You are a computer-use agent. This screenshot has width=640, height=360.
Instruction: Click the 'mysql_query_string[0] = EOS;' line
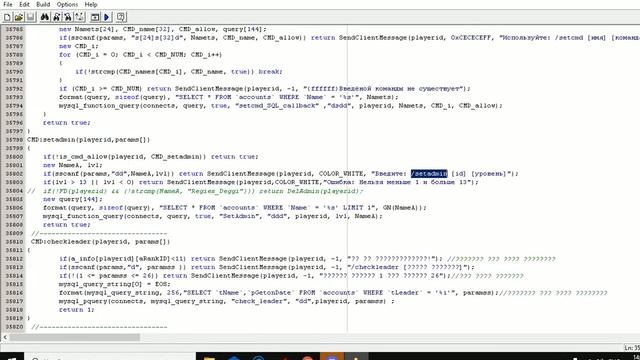coord(115,284)
